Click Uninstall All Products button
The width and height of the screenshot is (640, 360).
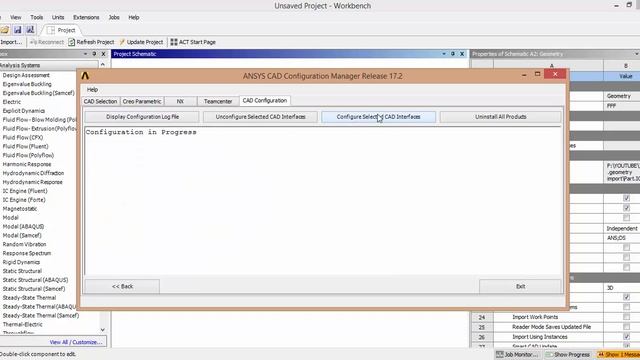pos(500,117)
